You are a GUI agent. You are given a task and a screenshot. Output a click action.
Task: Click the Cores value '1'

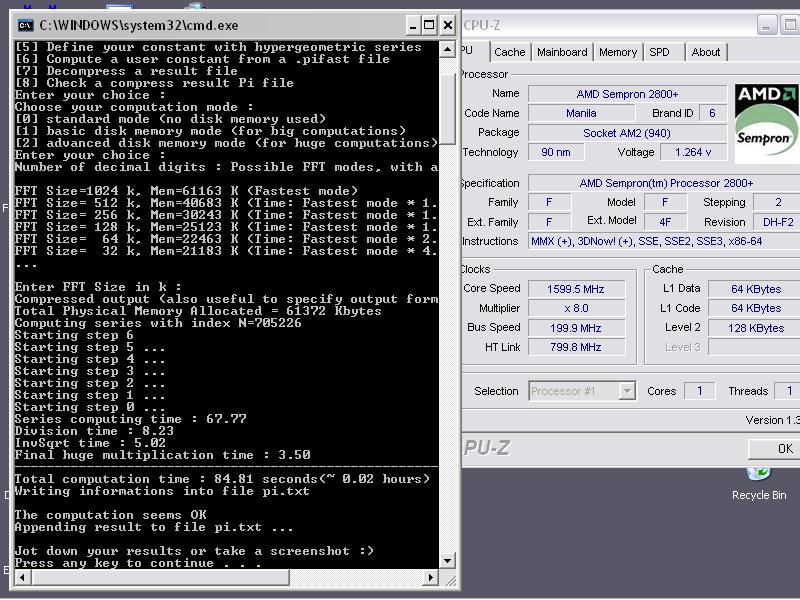pyautogui.click(x=699, y=391)
